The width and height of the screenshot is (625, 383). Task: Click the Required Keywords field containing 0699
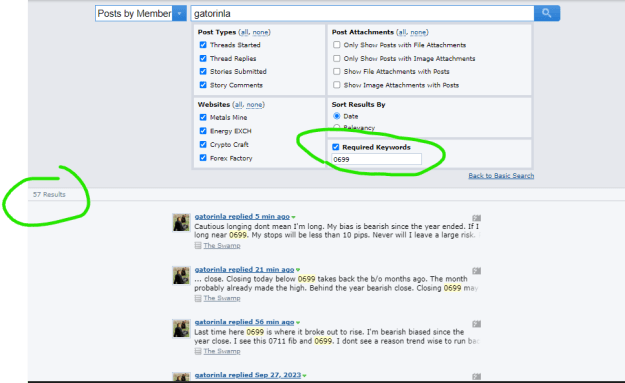coord(376,159)
